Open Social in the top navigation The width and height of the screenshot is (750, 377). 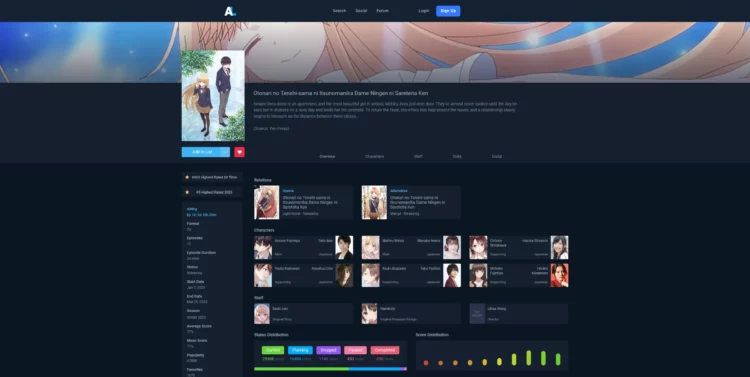[361, 11]
